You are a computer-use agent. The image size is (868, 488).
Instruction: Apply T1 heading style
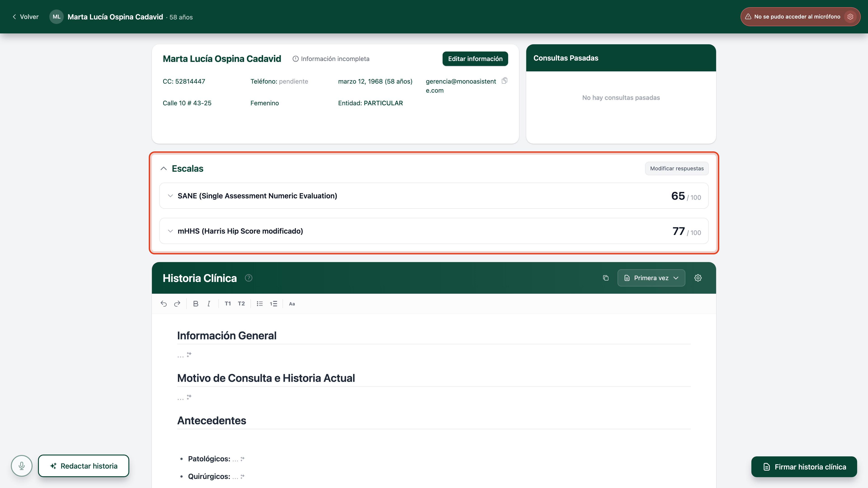point(228,303)
